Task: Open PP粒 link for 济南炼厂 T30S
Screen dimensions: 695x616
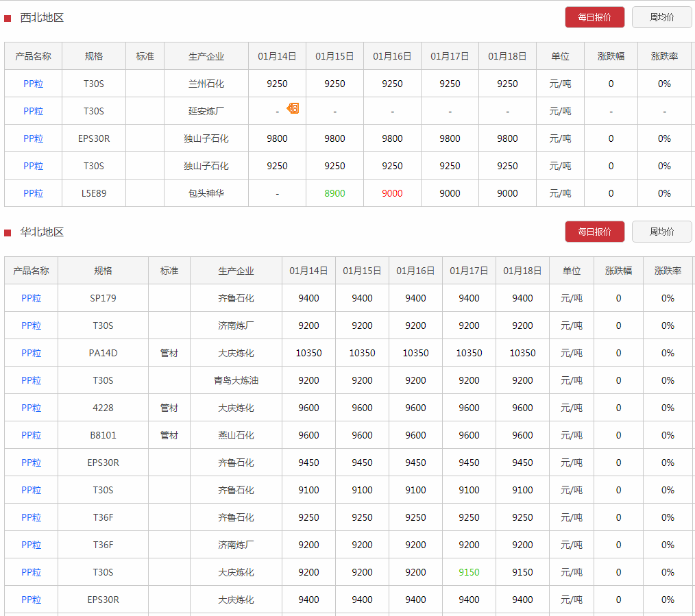Action: (x=31, y=325)
